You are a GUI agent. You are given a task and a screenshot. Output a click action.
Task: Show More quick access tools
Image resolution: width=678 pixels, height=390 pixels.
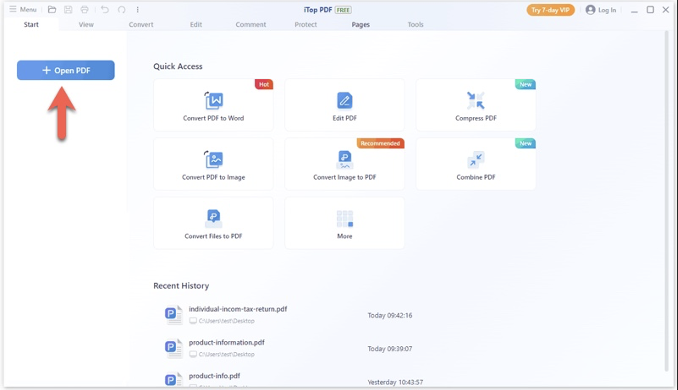pos(344,223)
